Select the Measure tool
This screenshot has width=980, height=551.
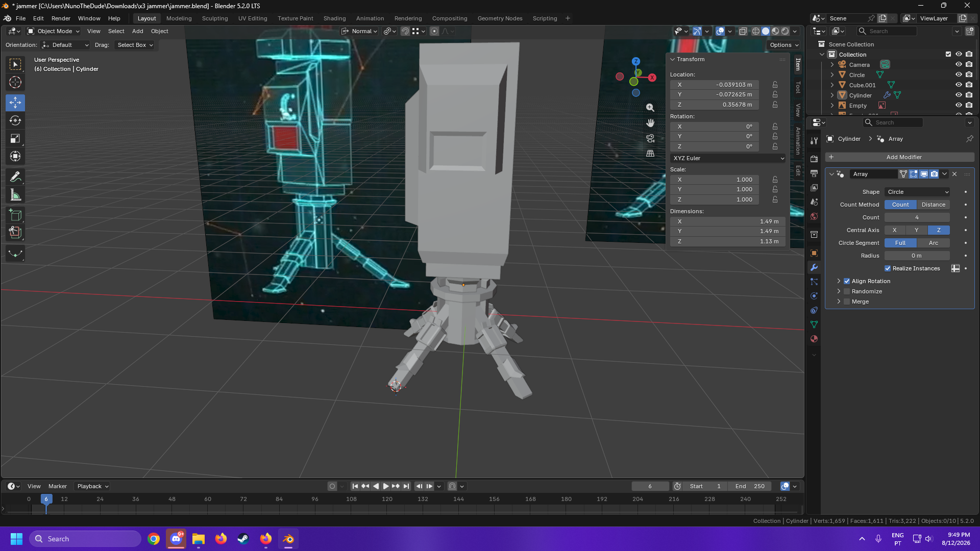click(x=15, y=195)
